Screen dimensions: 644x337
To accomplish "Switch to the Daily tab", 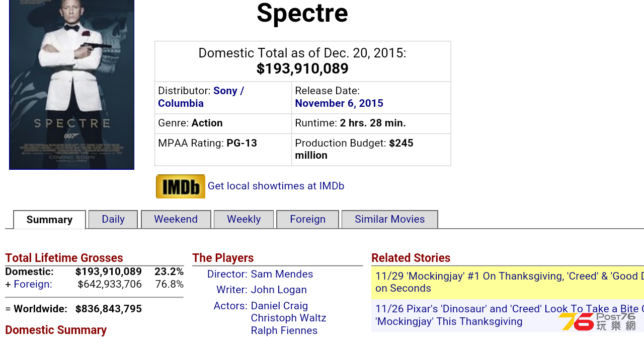I will 113,219.
